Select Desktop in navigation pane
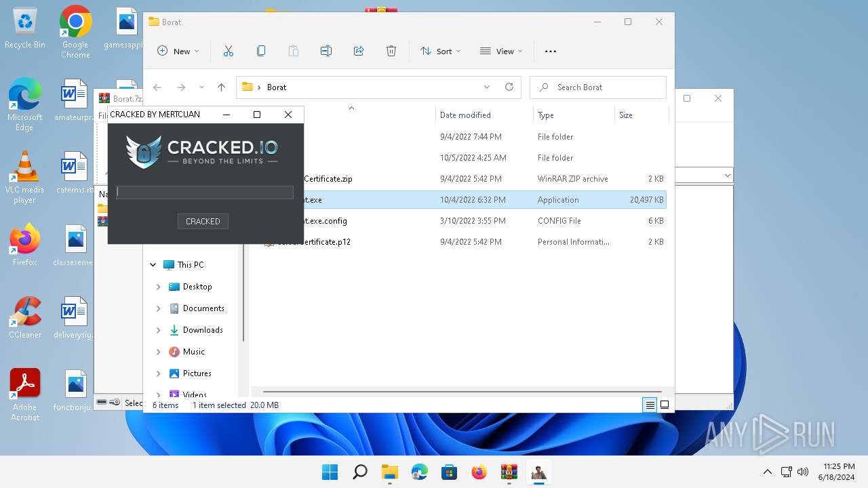Image resolution: width=868 pixels, height=488 pixels. [197, 287]
